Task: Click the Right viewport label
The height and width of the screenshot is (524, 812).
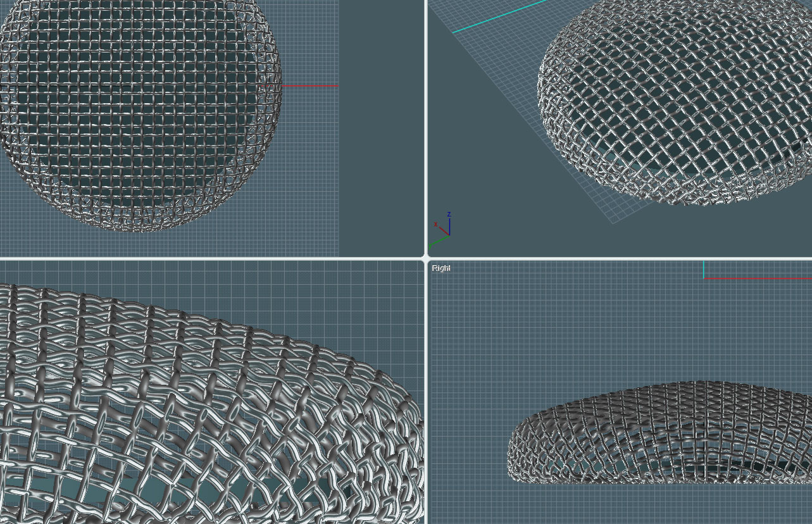Action: point(441,268)
